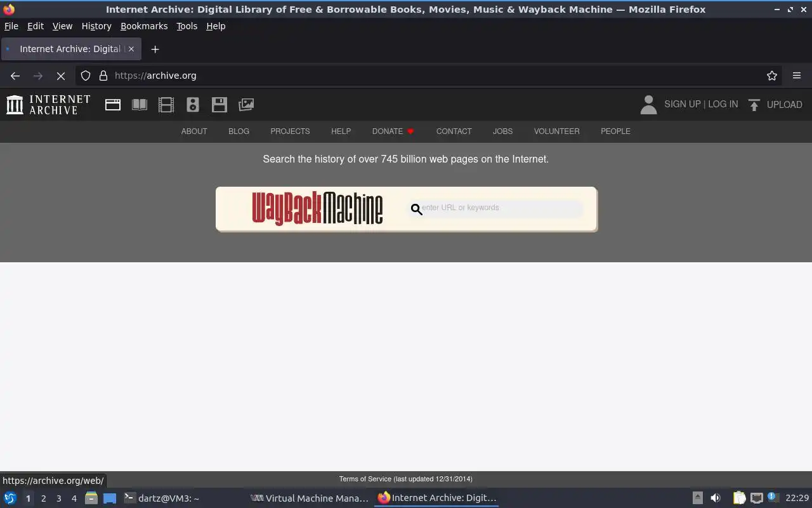
Task: Open the Audio (speaker) icon
Action: pyautogui.click(x=193, y=105)
